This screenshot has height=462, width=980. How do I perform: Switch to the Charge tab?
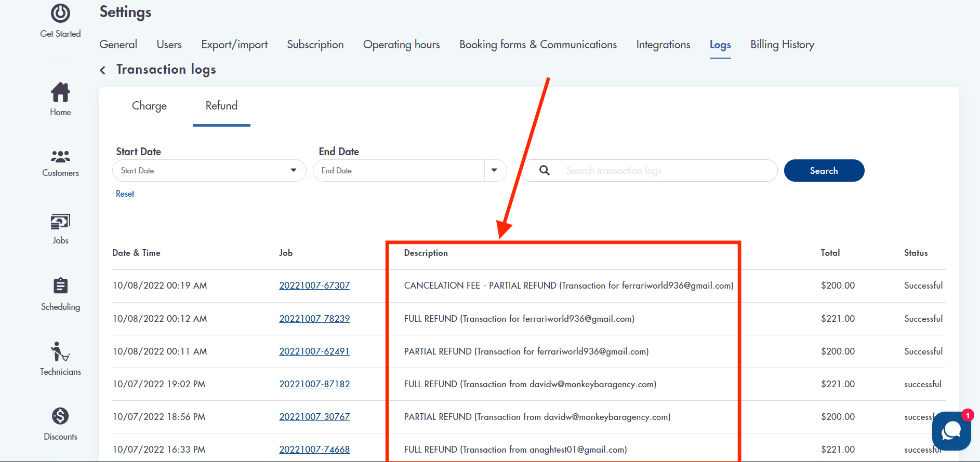[149, 106]
